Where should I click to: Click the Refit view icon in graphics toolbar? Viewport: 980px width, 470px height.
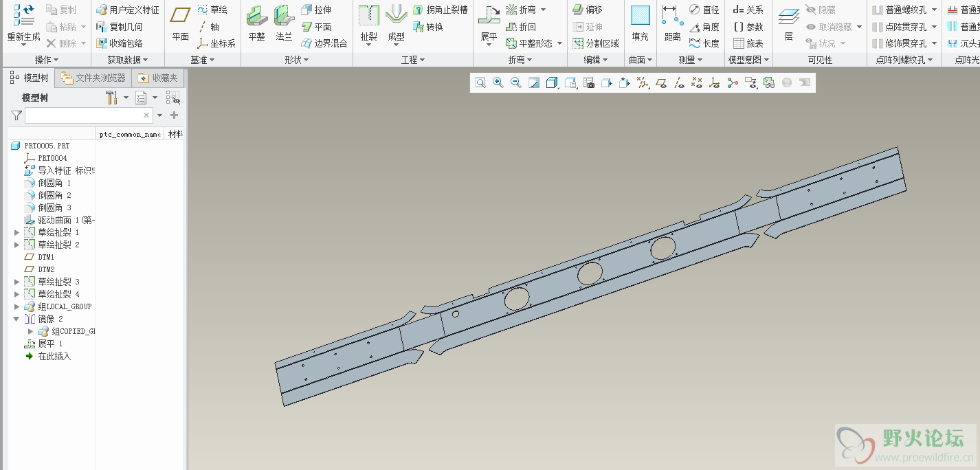click(x=480, y=82)
